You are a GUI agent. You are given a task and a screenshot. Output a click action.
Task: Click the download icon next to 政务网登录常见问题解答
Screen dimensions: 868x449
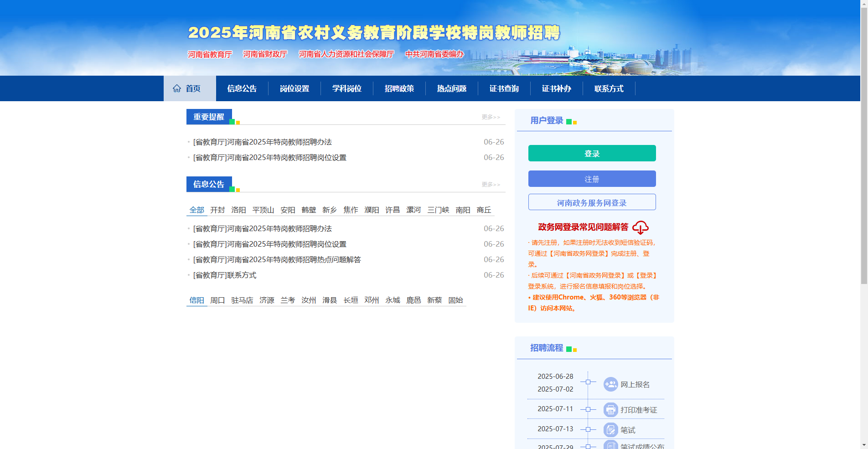[642, 228]
